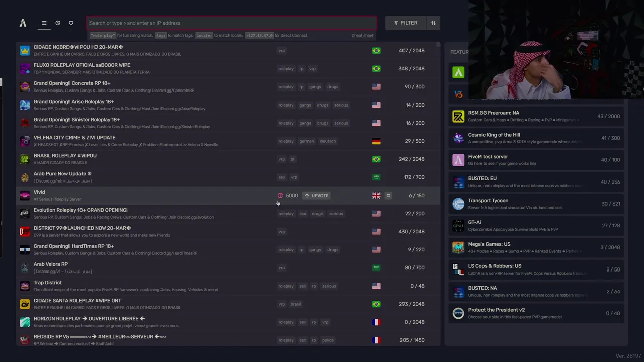Open the FiveM home logo
This screenshot has width=644, height=362.
click(x=23, y=23)
